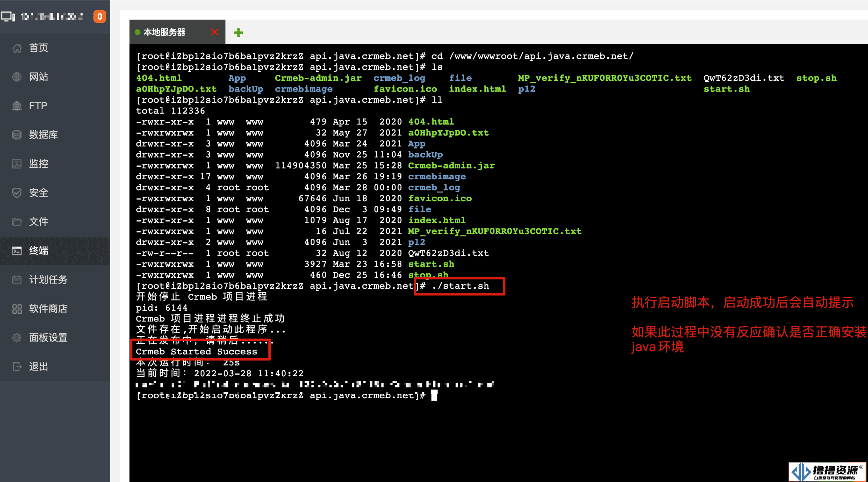Screen dimensions: 868x482
Task: Select the 终端 menu item
Action: click(x=55, y=251)
